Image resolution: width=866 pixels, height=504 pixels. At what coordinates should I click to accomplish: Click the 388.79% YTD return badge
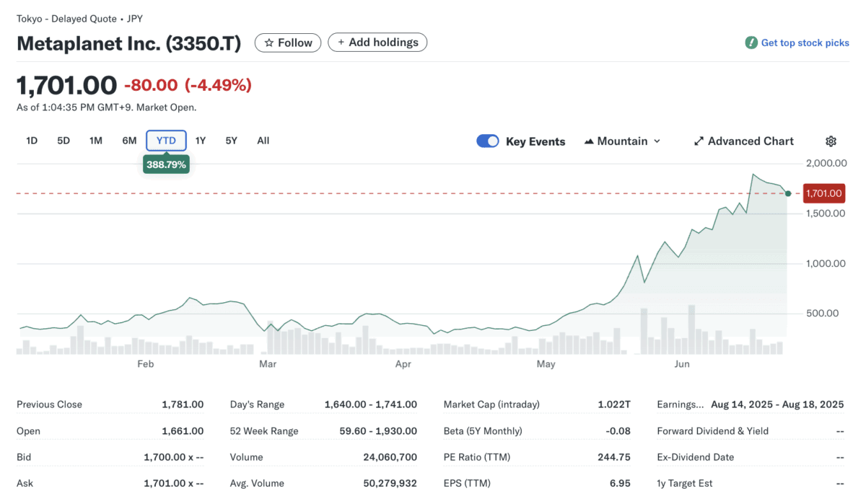166,164
